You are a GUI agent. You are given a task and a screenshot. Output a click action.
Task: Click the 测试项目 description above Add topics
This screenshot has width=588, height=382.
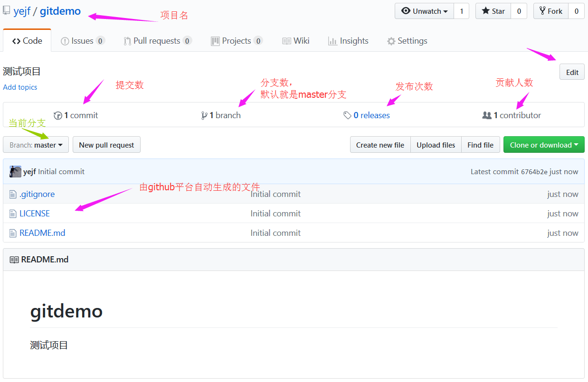click(22, 72)
